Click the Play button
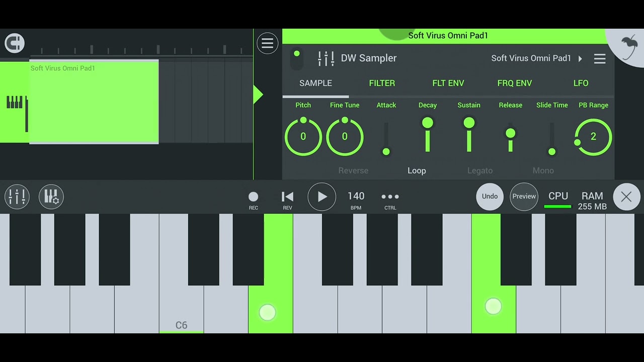This screenshot has width=644, height=362. tap(321, 197)
